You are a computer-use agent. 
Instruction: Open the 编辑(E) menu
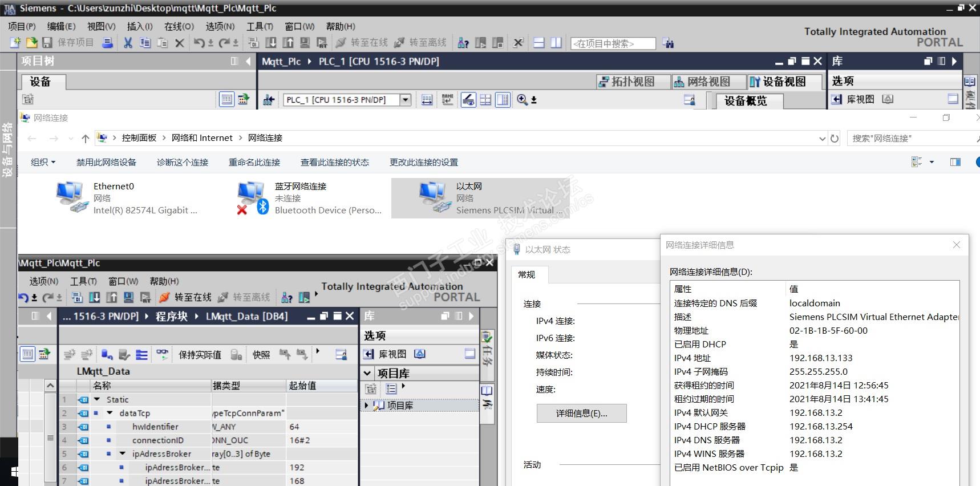[x=62, y=26]
